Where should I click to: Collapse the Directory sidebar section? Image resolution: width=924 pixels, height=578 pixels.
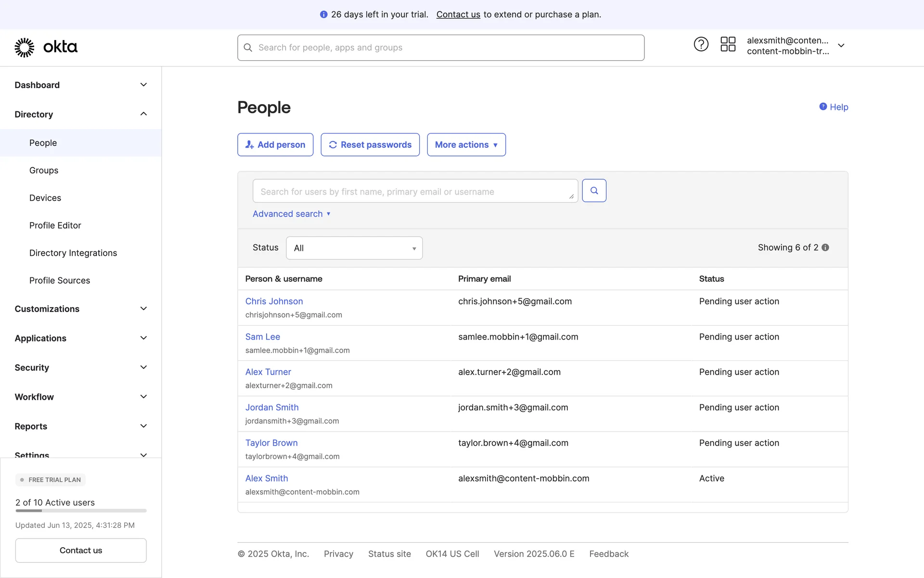tap(143, 114)
